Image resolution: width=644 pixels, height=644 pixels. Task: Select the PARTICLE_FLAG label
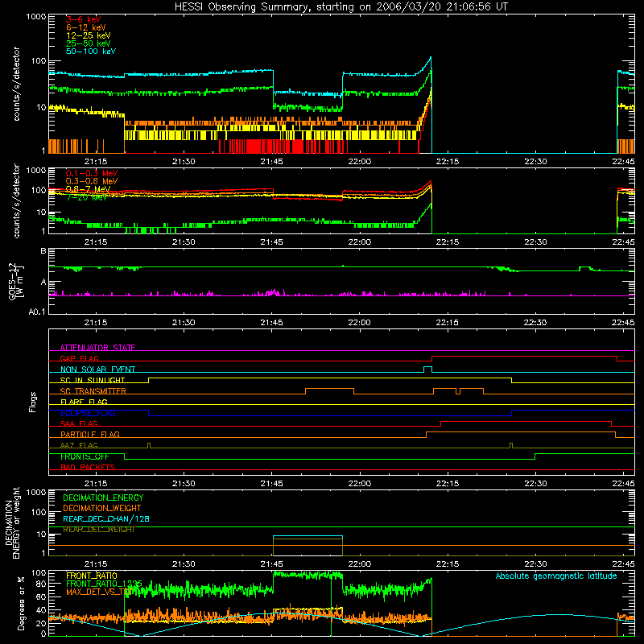pos(90,435)
